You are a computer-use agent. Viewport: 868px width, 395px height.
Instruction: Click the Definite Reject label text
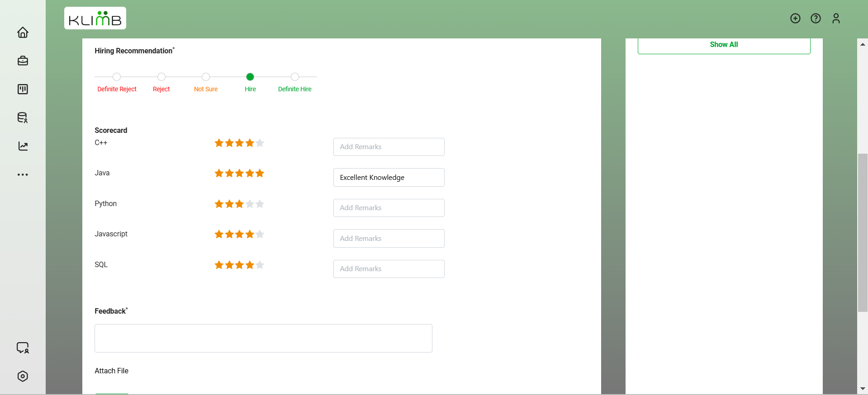point(117,89)
